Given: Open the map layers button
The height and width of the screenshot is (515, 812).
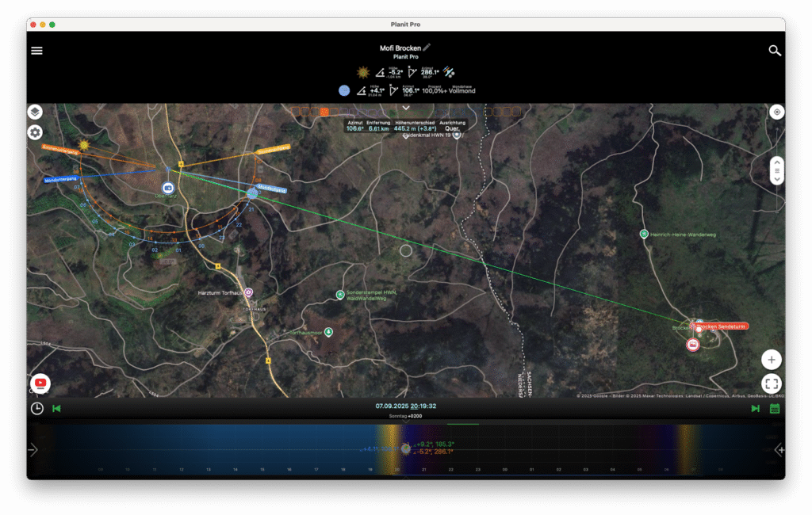Looking at the screenshot, I should tap(35, 112).
